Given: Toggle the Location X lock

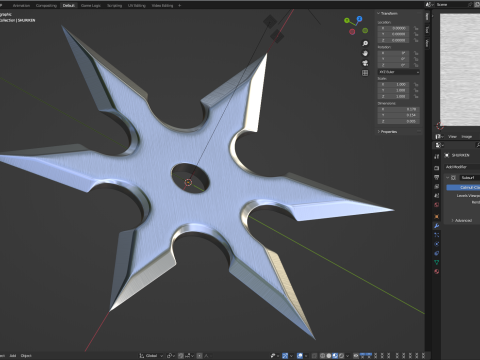Looking at the screenshot, I should pos(416,28).
